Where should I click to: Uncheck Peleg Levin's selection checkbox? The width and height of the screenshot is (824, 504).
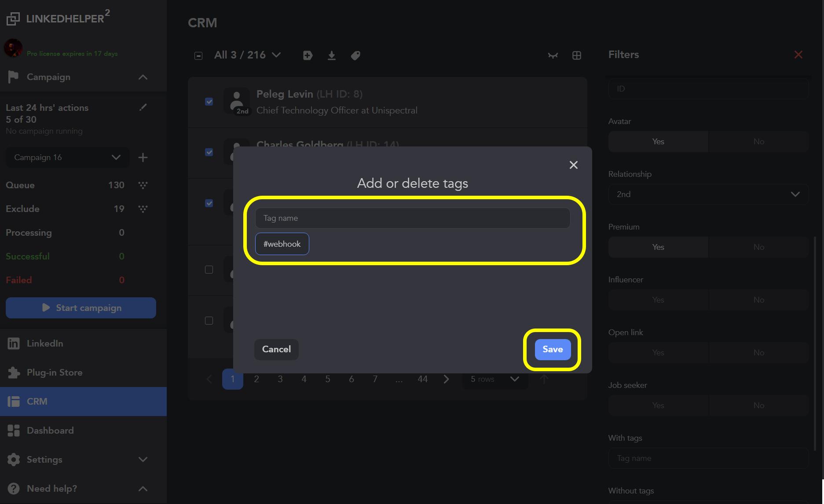(209, 101)
